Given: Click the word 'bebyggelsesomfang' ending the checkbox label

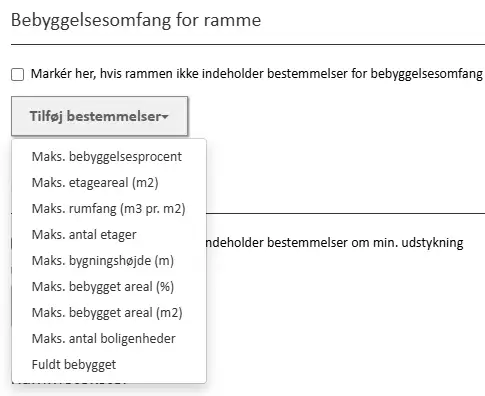Looking at the screenshot, I should pyautogui.click(x=427, y=74).
